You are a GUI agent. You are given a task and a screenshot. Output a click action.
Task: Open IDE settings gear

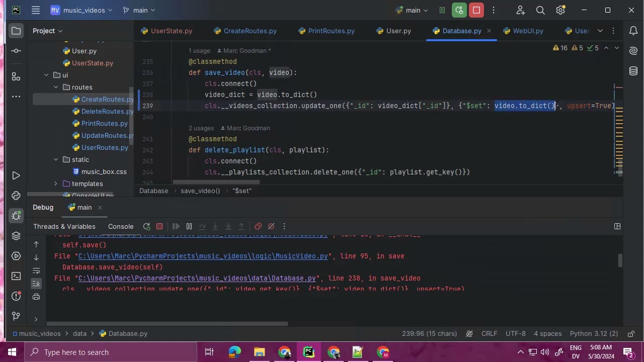pyautogui.click(x=560, y=10)
